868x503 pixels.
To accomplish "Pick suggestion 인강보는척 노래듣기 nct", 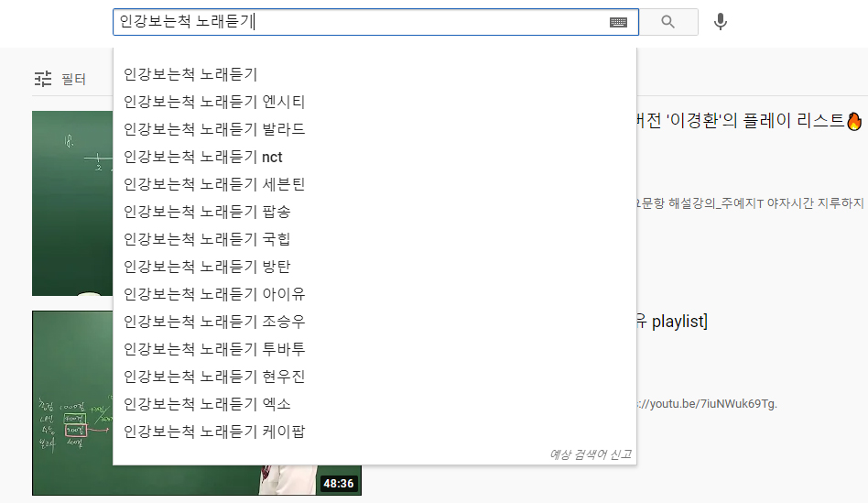I will (374, 157).
